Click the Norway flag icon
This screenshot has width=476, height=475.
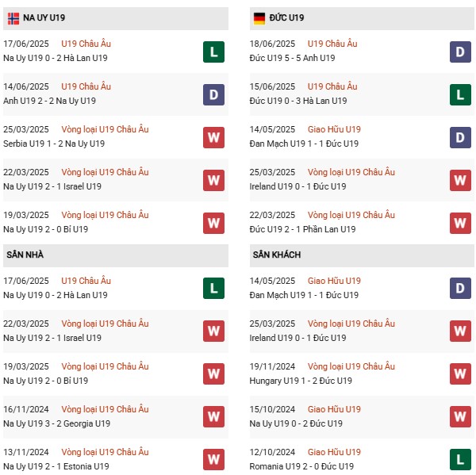[13, 18]
